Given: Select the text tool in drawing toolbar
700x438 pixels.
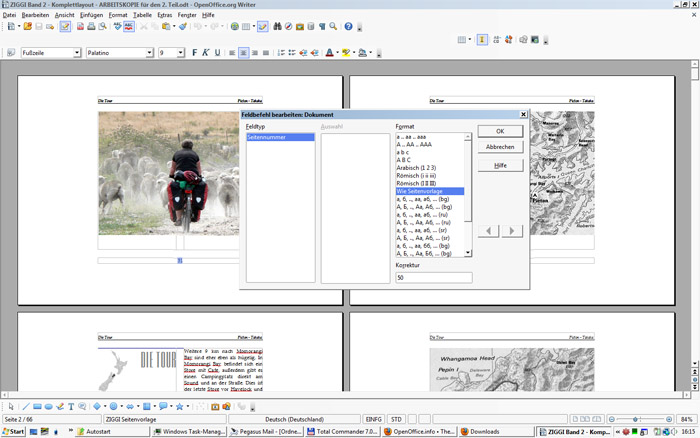Looking at the screenshot, I should point(71,407).
